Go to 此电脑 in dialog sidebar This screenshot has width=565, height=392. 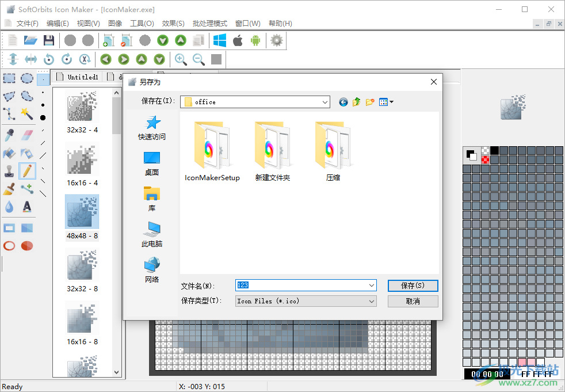152,235
